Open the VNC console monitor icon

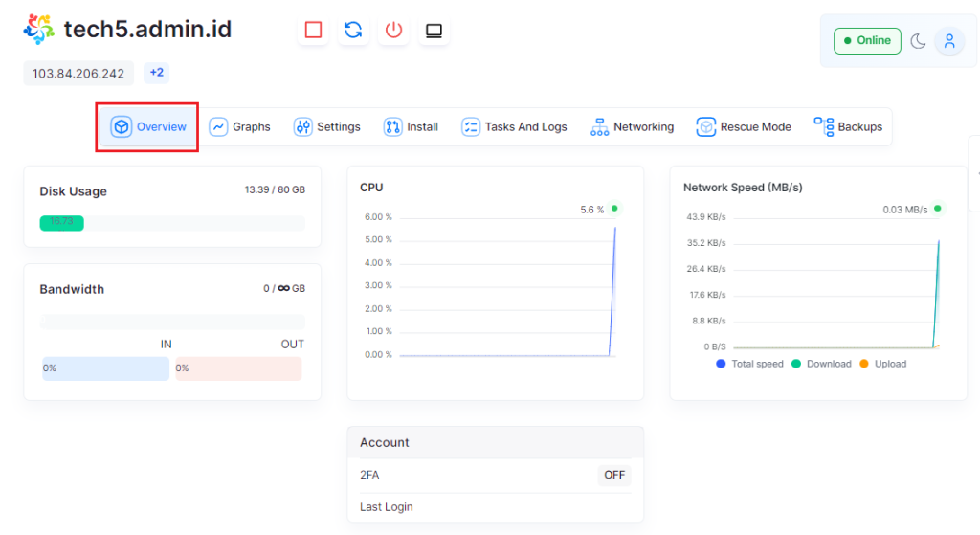434,30
